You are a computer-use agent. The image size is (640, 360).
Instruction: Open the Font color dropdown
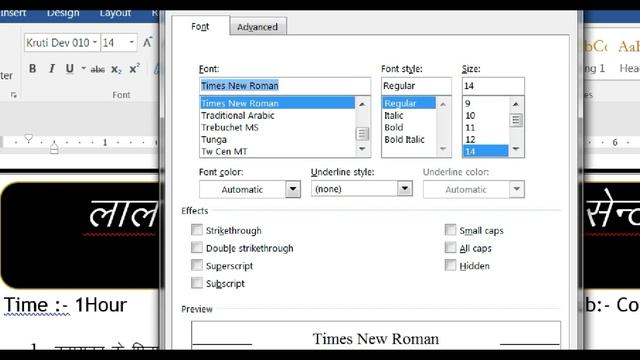[x=293, y=189]
